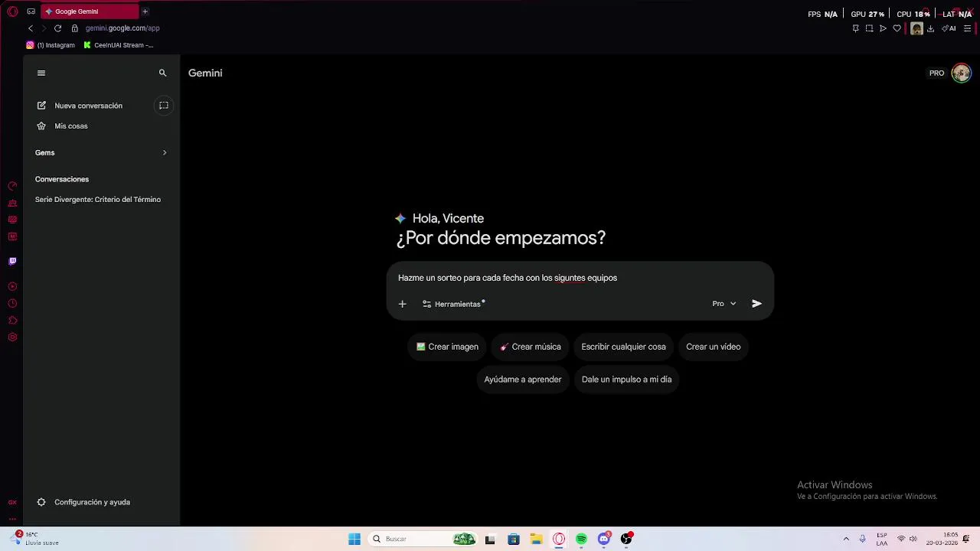980x551 pixels.
Task: Open the Opera AI assistant button
Action: [949, 28]
